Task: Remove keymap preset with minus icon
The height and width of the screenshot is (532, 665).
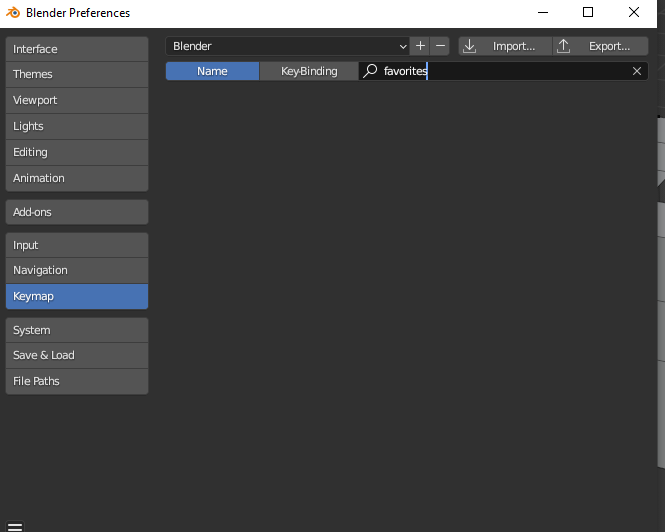Action: (x=440, y=46)
